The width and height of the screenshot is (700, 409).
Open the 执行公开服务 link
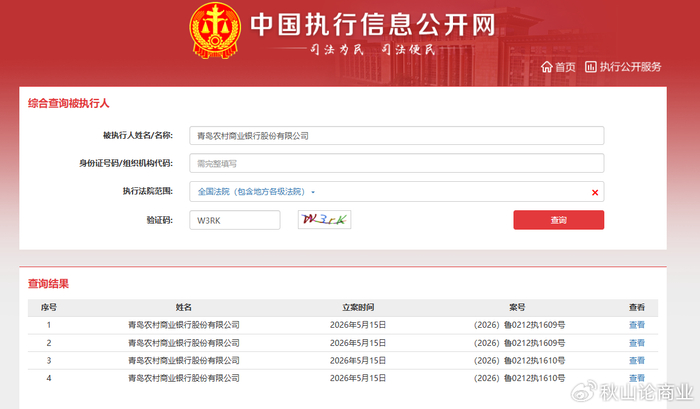pyautogui.click(x=623, y=67)
